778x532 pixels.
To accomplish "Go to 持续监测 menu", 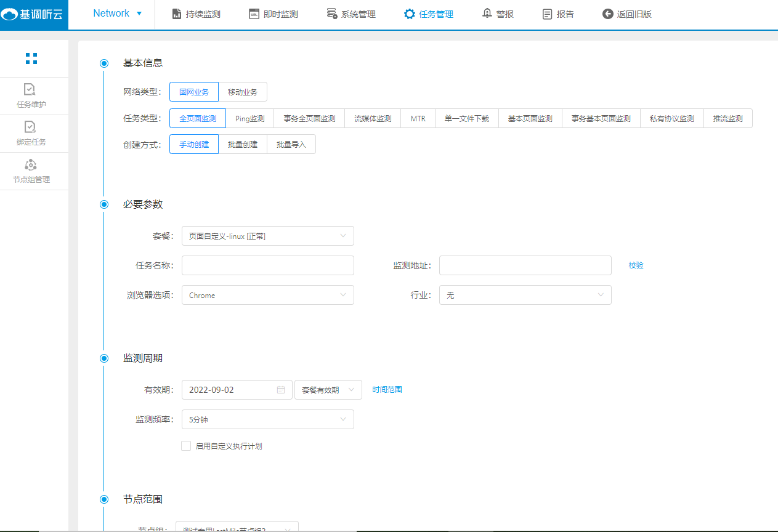I will click(x=195, y=14).
